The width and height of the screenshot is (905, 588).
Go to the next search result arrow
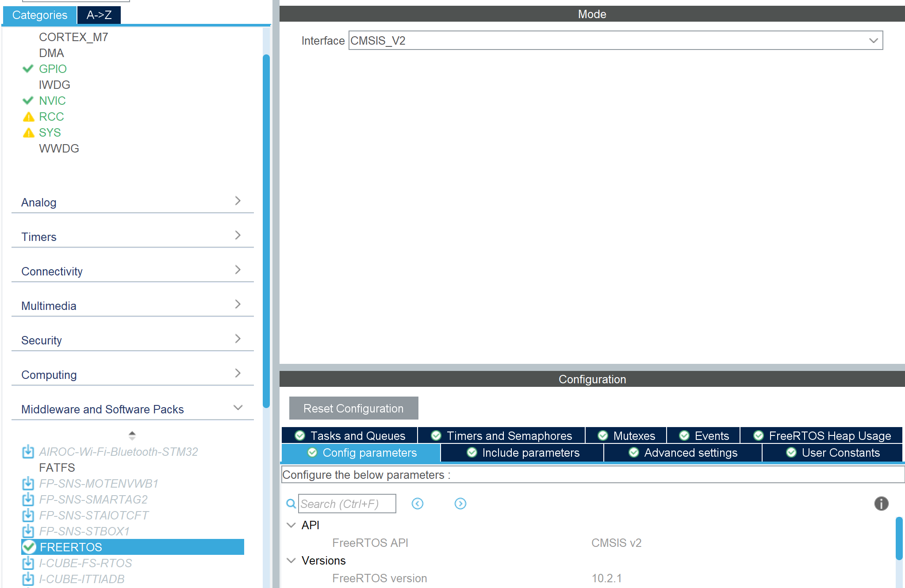click(460, 504)
